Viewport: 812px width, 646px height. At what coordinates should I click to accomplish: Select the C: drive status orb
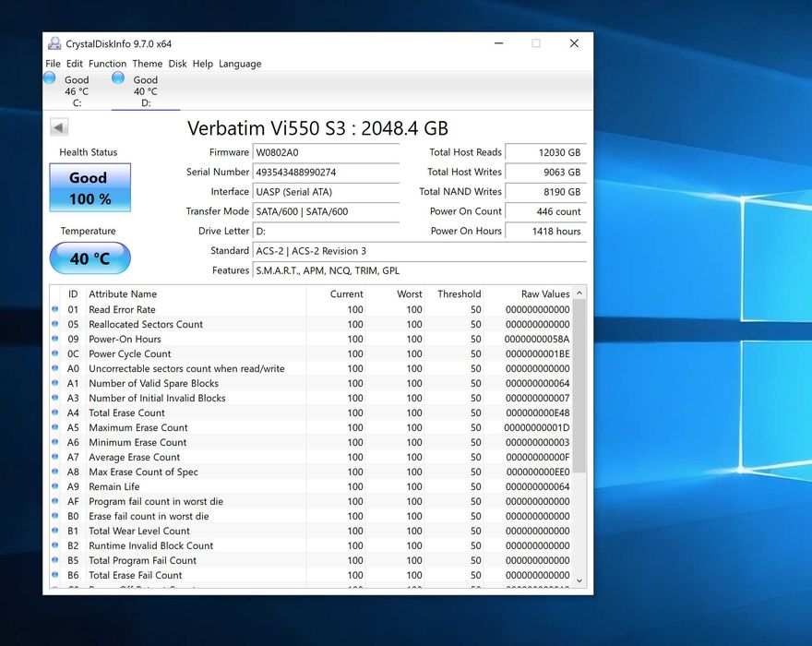(50, 78)
